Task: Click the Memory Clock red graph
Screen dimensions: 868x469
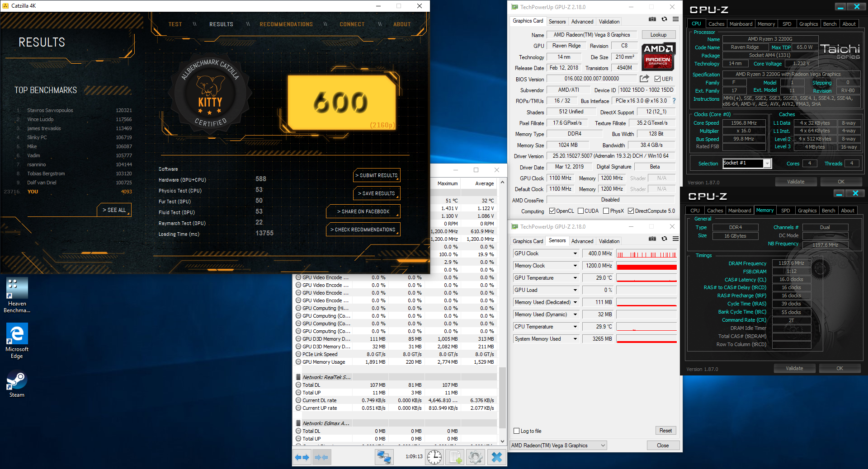Action: (646, 266)
